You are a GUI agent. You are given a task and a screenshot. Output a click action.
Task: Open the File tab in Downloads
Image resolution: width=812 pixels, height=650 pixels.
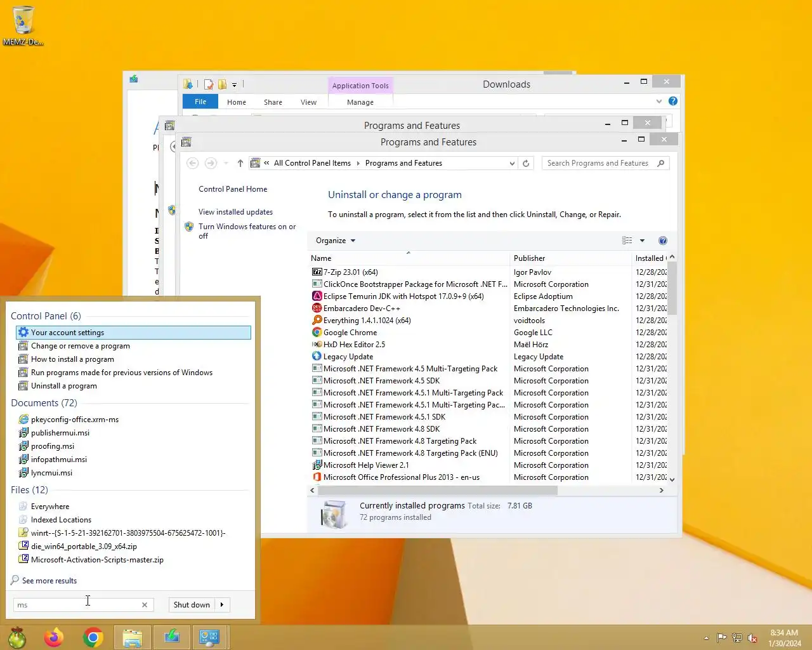click(x=200, y=102)
